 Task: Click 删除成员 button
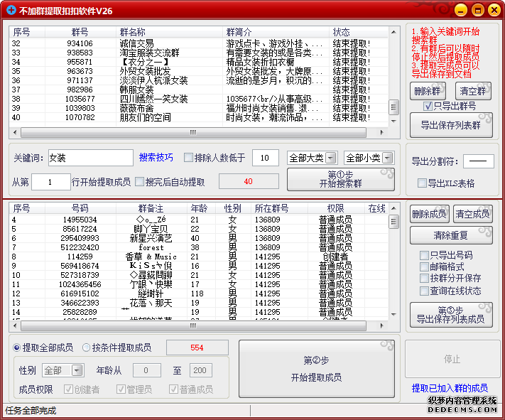[x=429, y=214]
